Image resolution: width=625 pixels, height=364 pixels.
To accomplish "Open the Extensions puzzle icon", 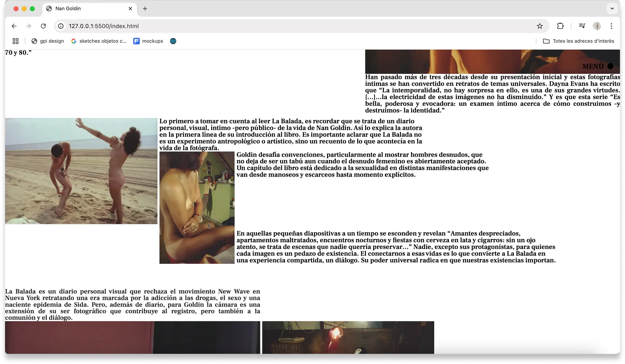I will (x=560, y=26).
